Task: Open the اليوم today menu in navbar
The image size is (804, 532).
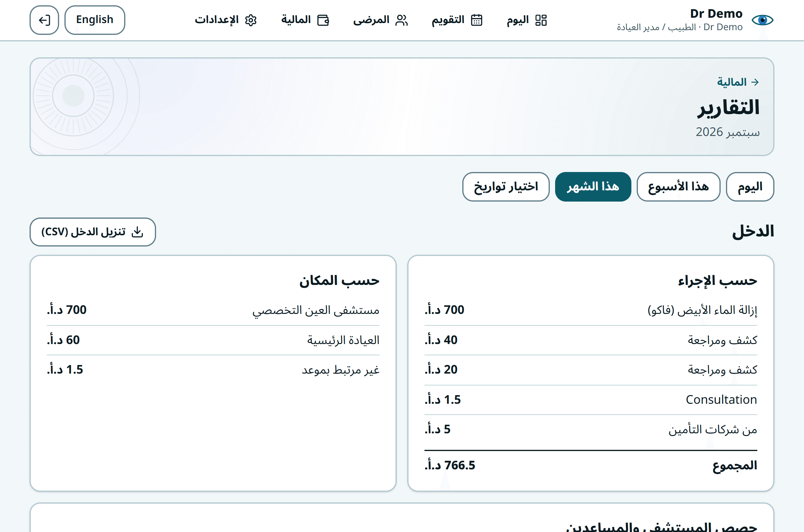Action: coord(526,20)
